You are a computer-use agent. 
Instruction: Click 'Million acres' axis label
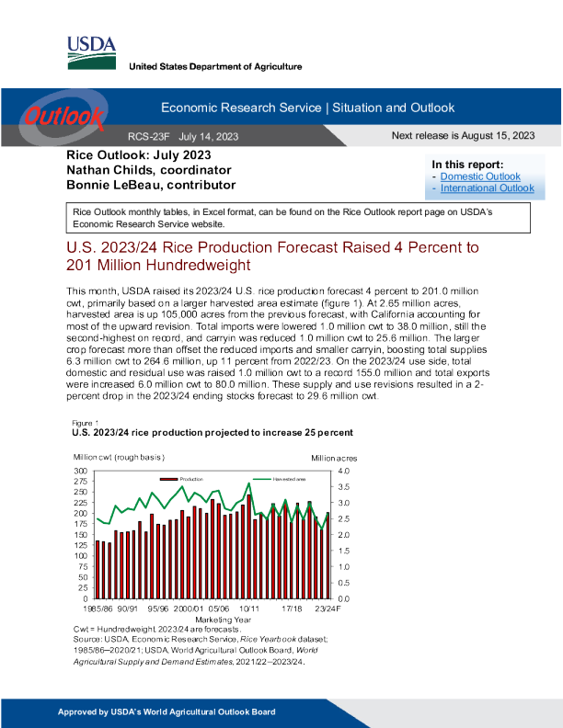334,459
